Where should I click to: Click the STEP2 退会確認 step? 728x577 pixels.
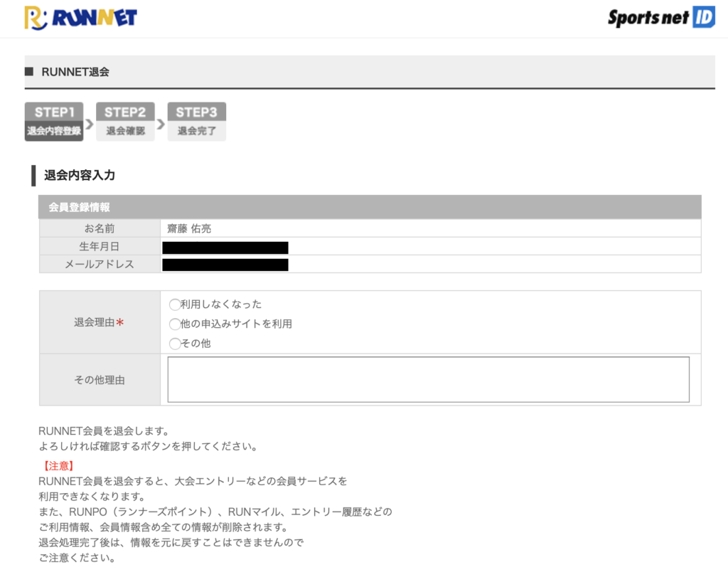tap(125, 121)
